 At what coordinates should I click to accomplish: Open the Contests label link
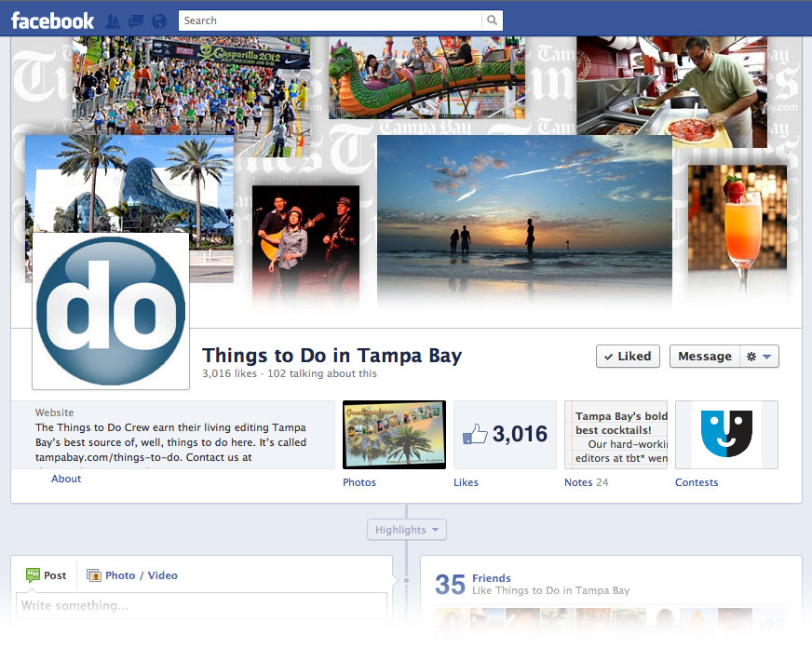point(697,482)
